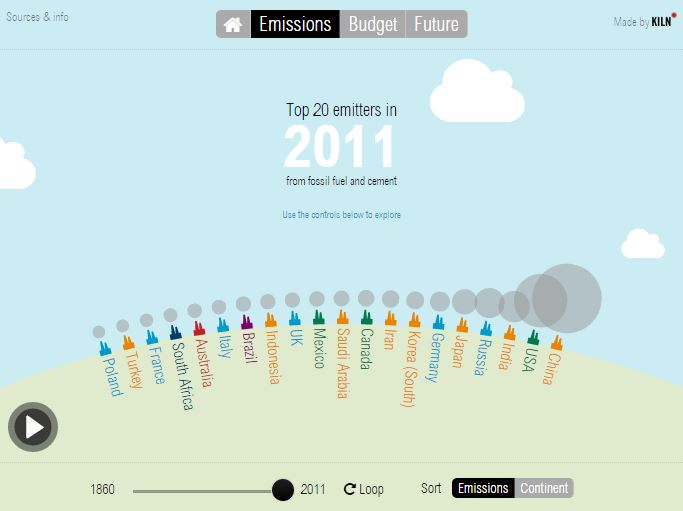The height and width of the screenshot is (511, 683).
Task: Click the 1860 start year label
Action: tap(102, 489)
